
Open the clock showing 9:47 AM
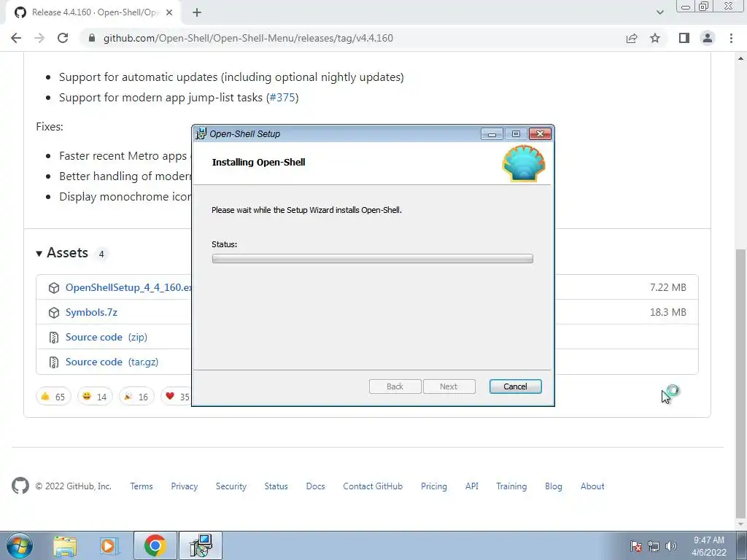click(x=709, y=546)
